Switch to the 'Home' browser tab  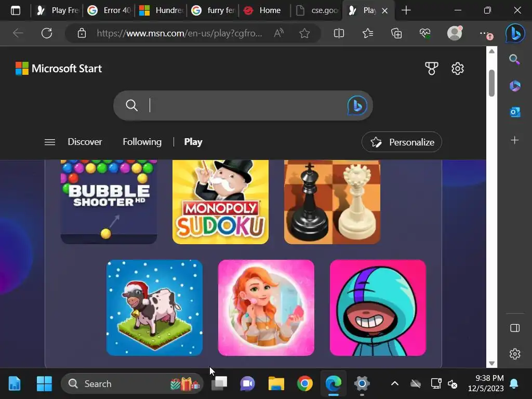(264, 10)
